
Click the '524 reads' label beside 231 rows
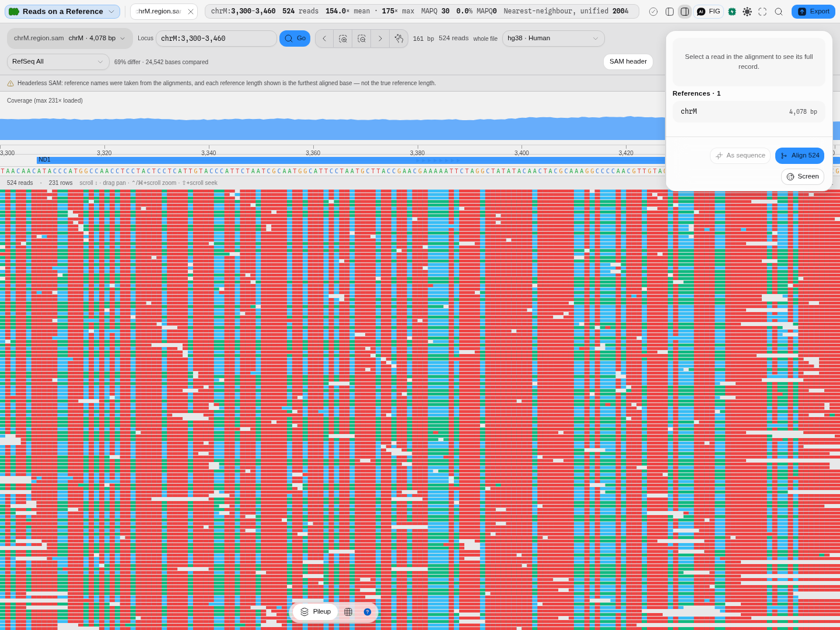tap(20, 183)
